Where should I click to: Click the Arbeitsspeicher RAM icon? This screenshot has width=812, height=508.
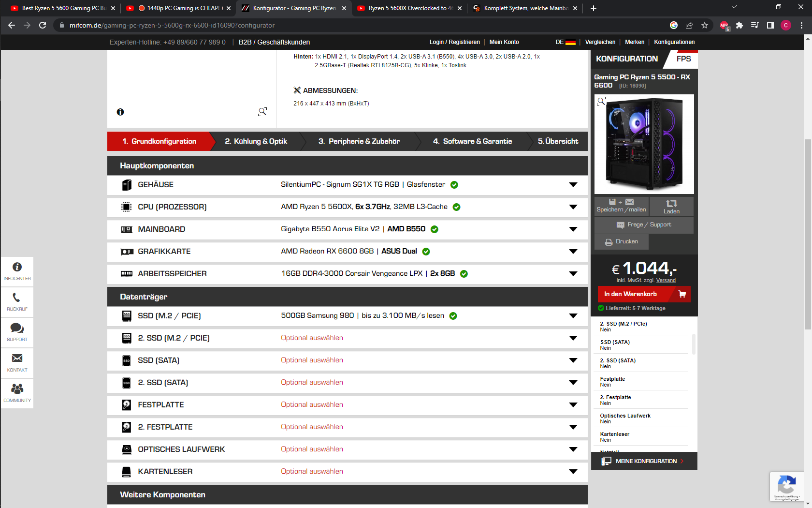(x=127, y=274)
